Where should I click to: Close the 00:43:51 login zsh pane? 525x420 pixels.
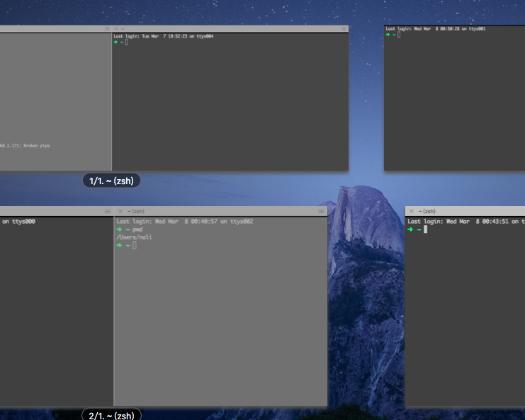(x=412, y=211)
